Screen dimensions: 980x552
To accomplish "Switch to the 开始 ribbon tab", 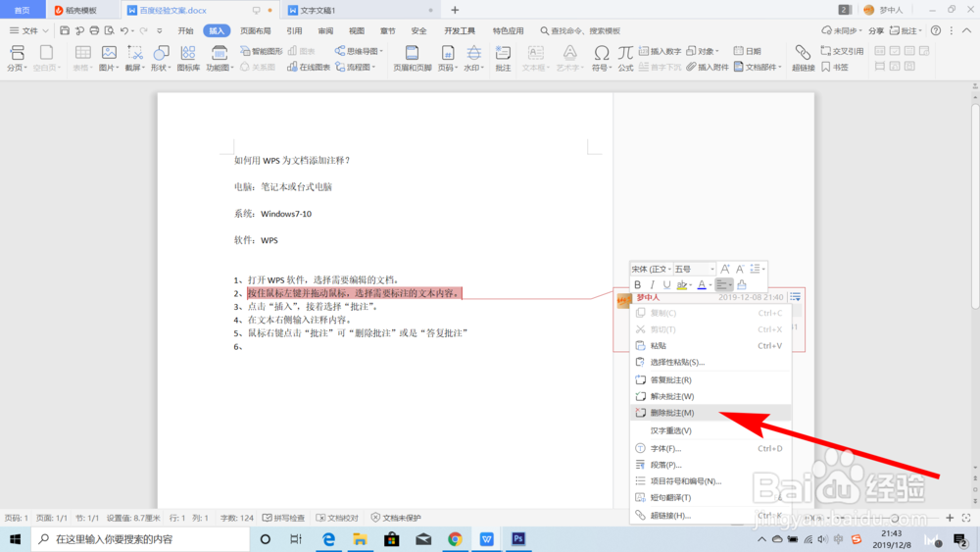I will [x=185, y=30].
